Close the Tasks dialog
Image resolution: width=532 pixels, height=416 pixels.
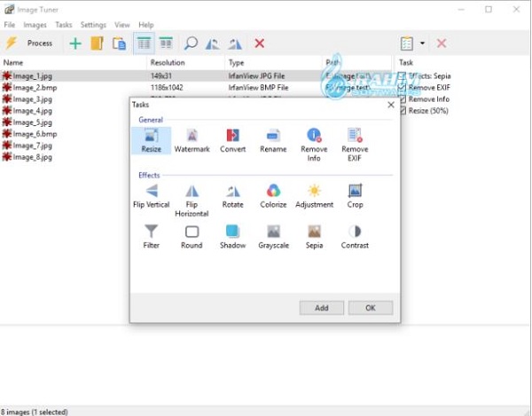pyautogui.click(x=391, y=105)
